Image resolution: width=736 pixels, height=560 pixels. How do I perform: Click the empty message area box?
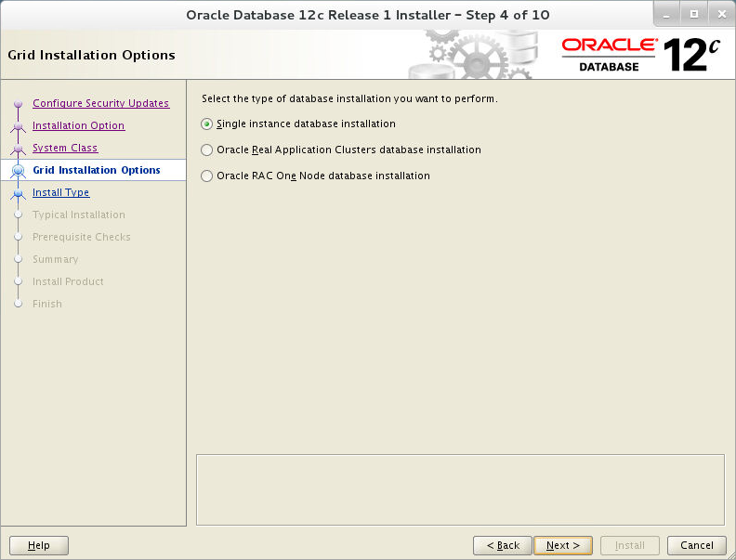pyautogui.click(x=461, y=489)
